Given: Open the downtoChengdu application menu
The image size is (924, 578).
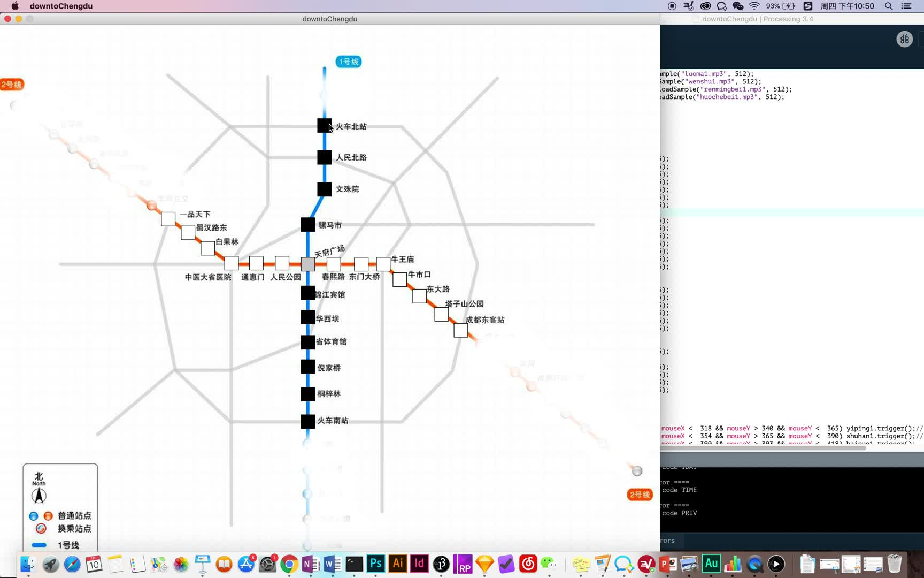Looking at the screenshot, I should coord(61,6).
